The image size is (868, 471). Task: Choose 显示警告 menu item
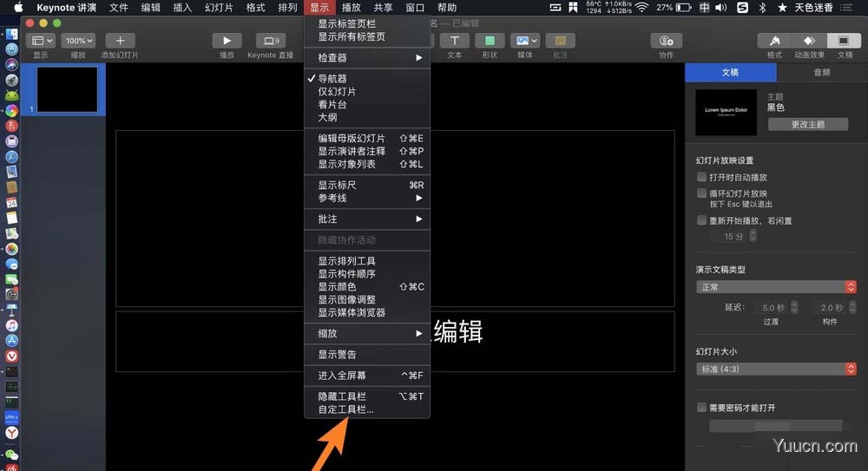click(367, 354)
